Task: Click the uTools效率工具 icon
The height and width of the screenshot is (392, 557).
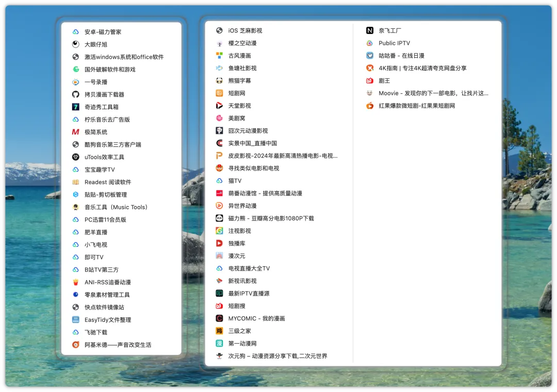Action: click(x=76, y=157)
